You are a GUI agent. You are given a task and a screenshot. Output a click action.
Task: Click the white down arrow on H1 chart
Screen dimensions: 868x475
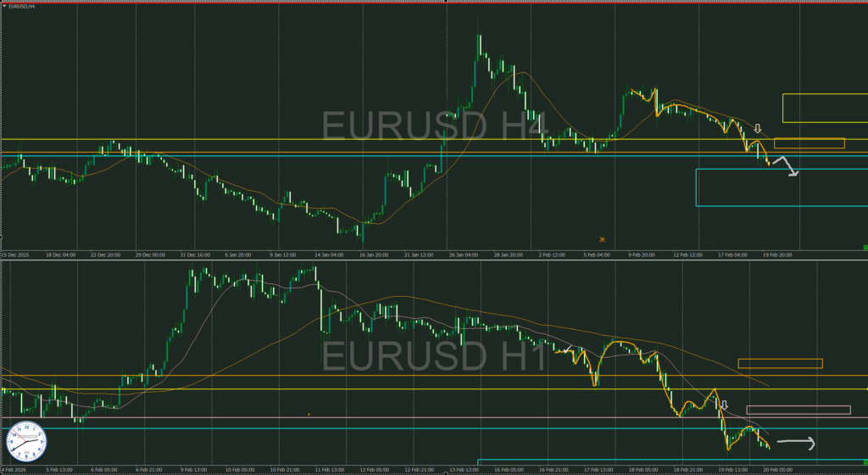click(724, 405)
